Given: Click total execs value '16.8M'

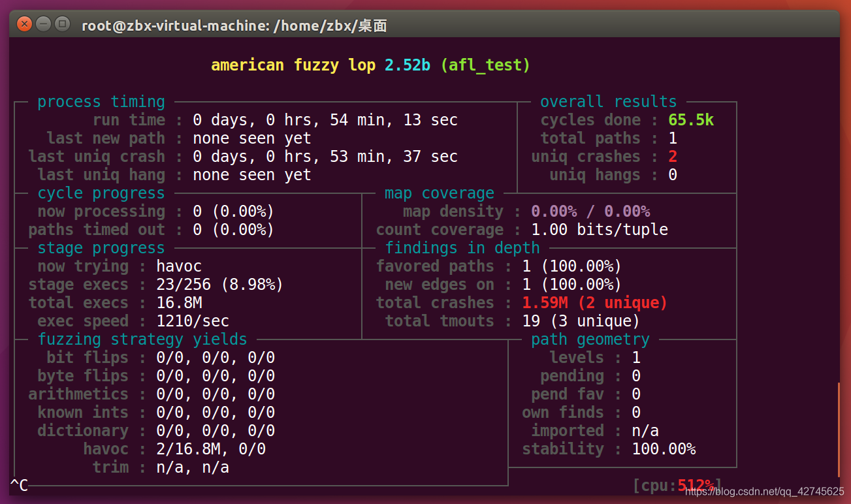Looking at the screenshot, I should pos(179,303).
